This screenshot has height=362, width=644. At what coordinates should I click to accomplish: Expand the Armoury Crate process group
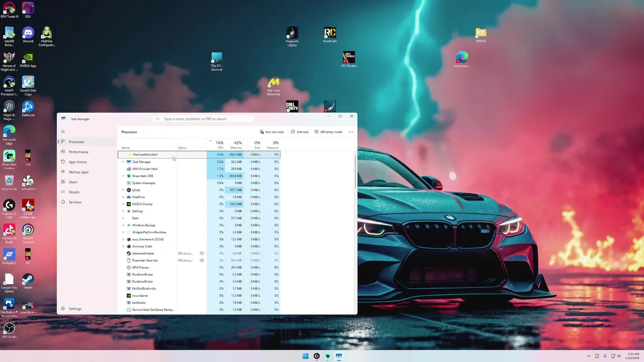[x=123, y=246]
